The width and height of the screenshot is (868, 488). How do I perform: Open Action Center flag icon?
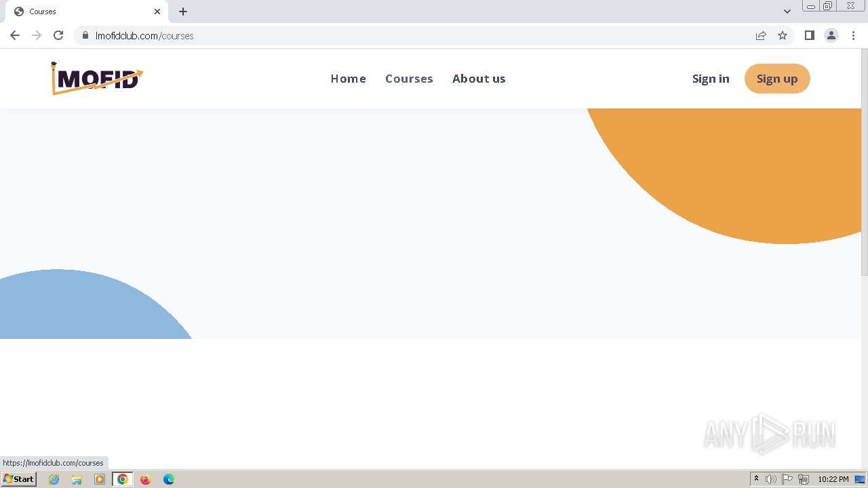[x=787, y=479]
